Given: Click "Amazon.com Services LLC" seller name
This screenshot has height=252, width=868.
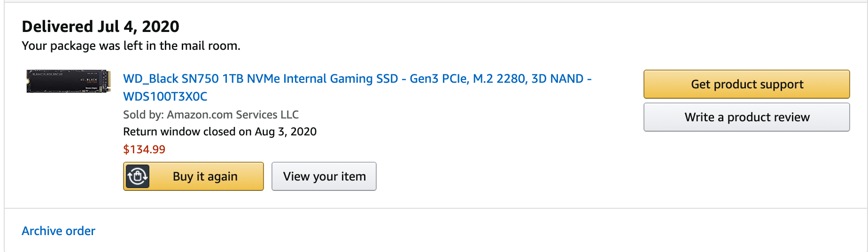Looking at the screenshot, I should (233, 114).
